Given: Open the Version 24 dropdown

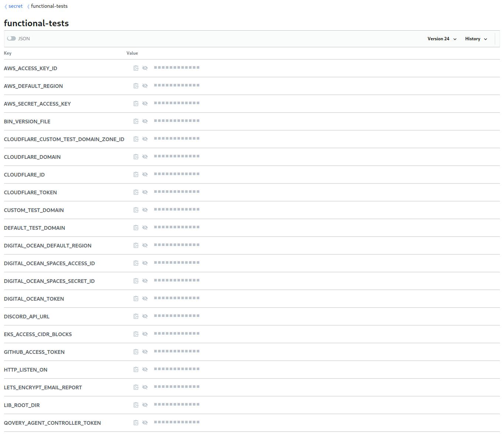Looking at the screenshot, I should (442, 39).
